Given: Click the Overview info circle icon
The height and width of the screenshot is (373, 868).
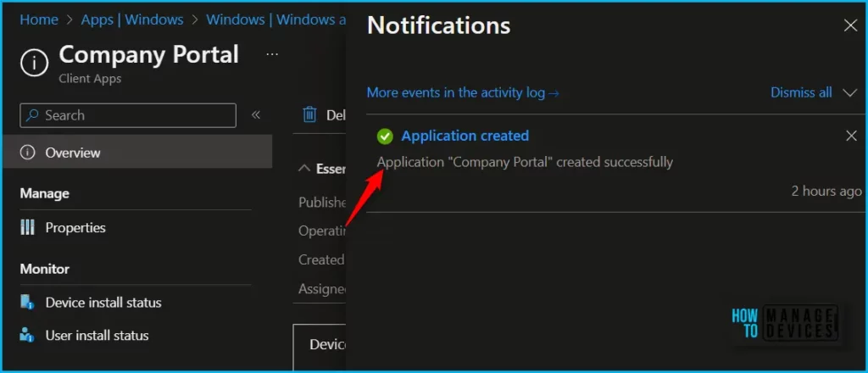Looking at the screenshot, I should tap(27, 153).
